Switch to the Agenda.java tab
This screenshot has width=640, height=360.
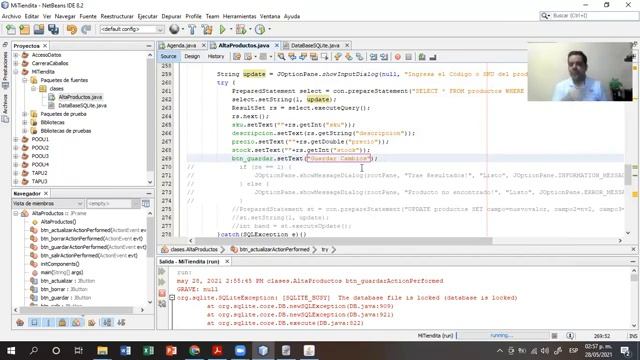click(x=181, y=45)
